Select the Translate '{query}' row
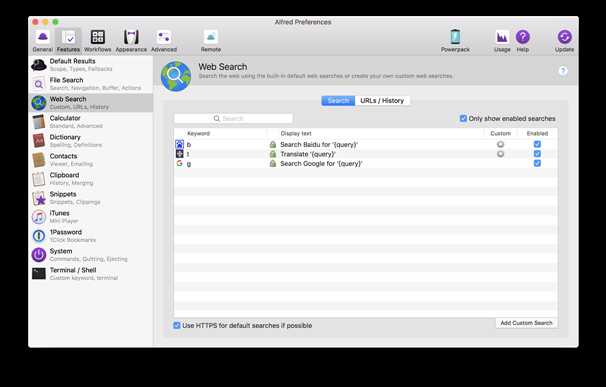The image size is (606, 387). tap(365, 154)
